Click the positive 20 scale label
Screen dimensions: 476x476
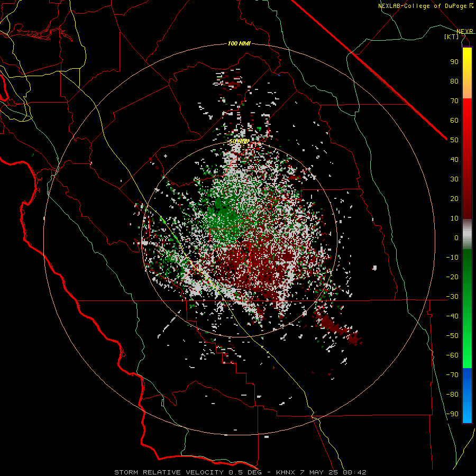pos(454,199)
